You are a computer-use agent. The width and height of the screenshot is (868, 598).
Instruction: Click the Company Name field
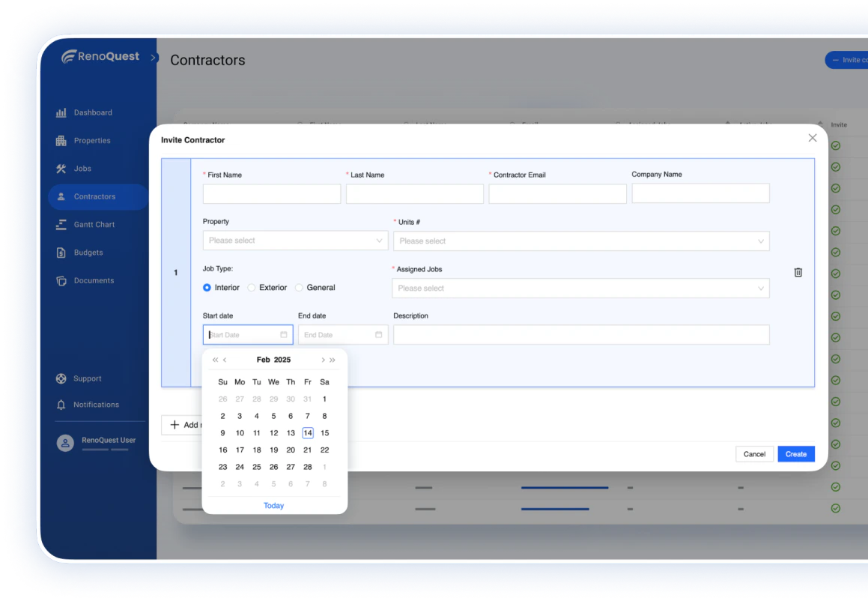click(x=700, y=193)
